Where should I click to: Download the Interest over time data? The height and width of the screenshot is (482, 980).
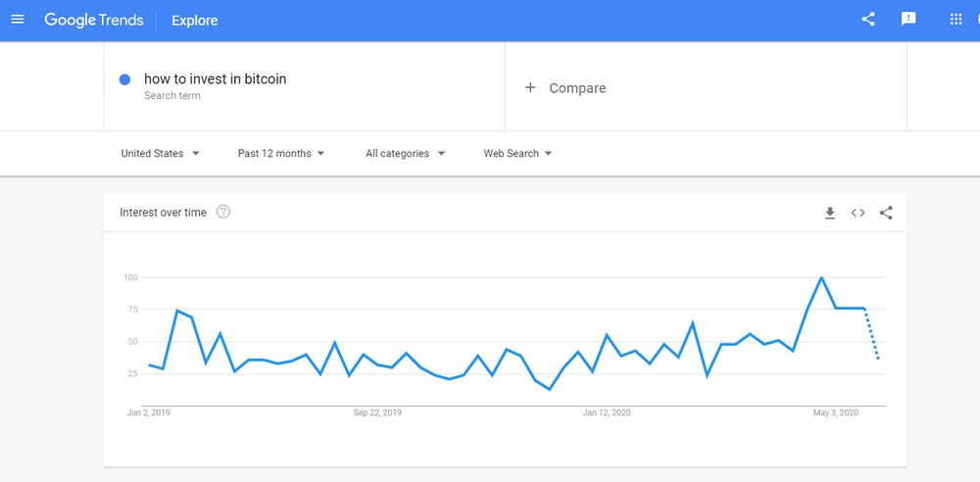click(x=830, y=213)
